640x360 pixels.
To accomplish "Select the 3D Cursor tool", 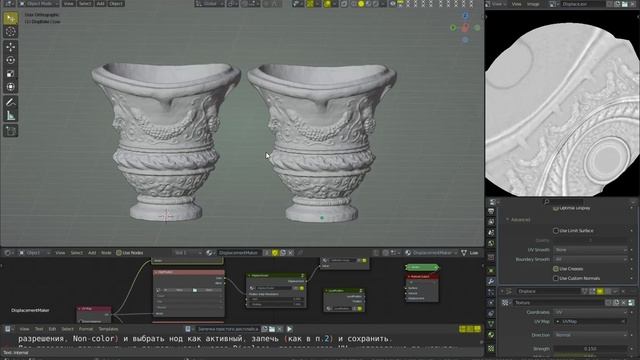I will (x=11, y=32).
